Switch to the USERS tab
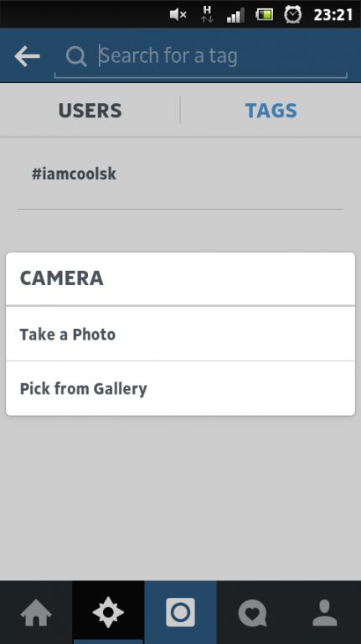This screenshot has width=361, height=644. [x=90, y=111]
